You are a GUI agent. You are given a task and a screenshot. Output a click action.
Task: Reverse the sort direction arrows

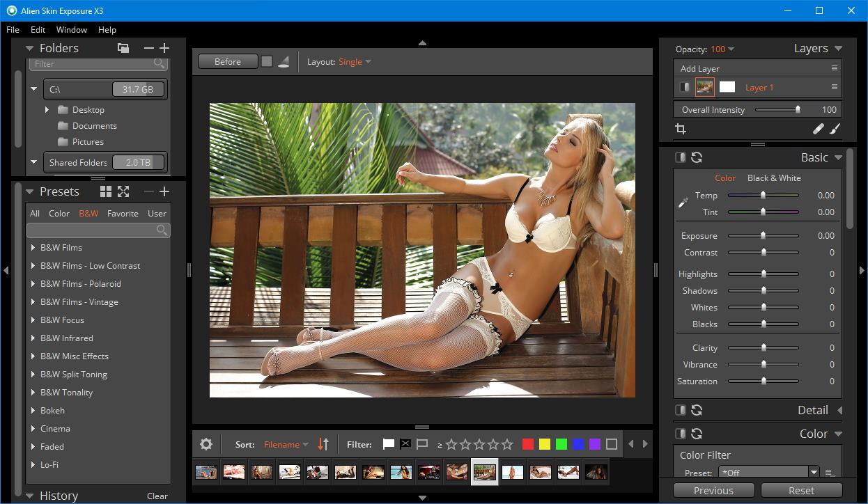tap(323, 444)
